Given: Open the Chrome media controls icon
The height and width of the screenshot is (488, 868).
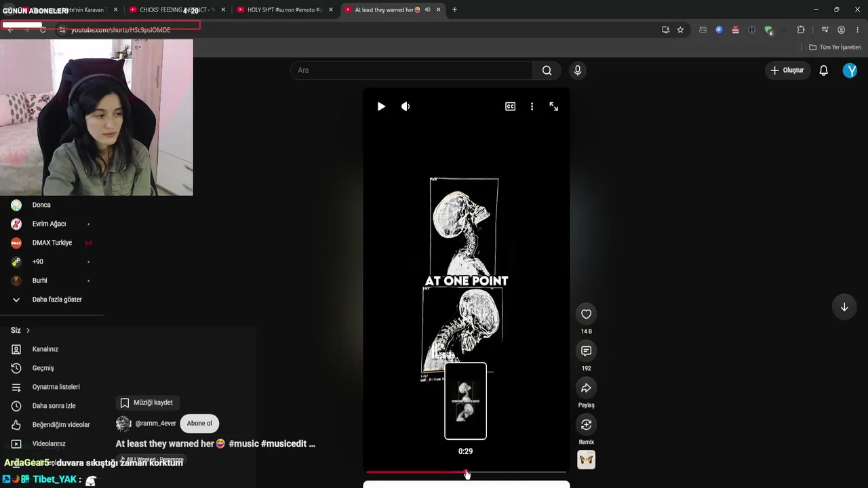Looking at the screenshot, I should click(x=825, y=30).
